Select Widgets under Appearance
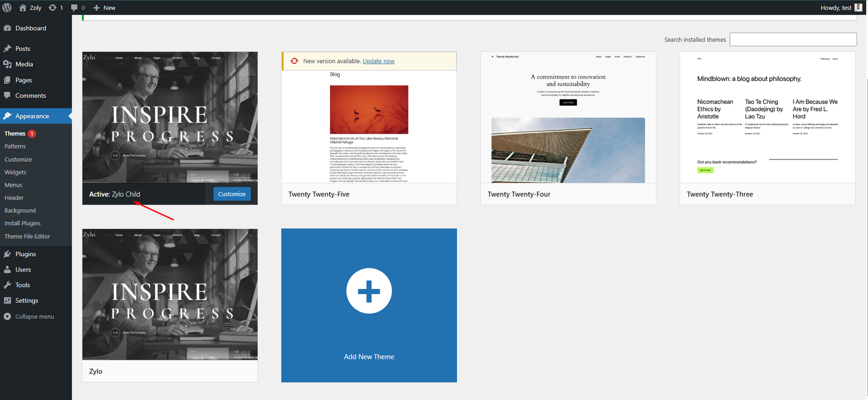This screenshot has height=400, width=868. 15,172
